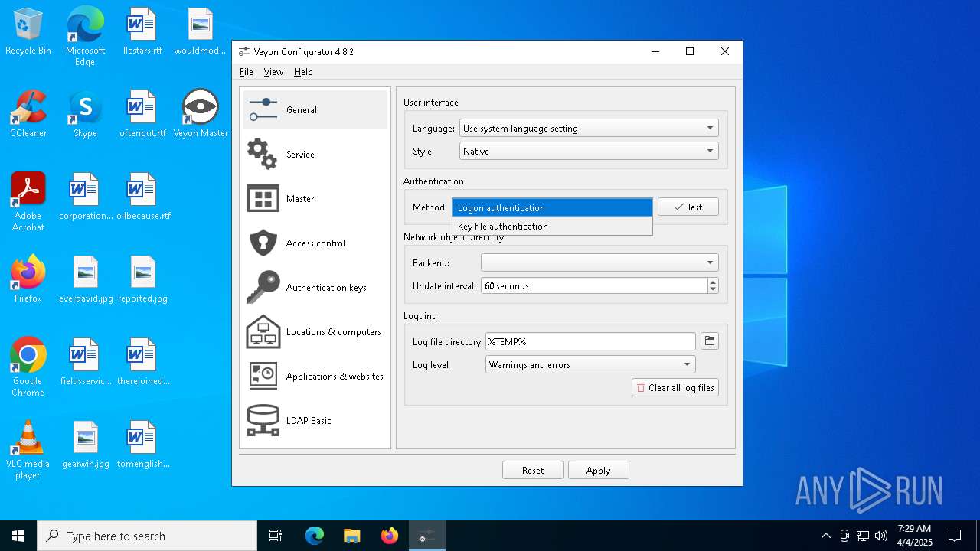This screenshot has height=551, width=980.
Task: Select the fieldsservic... desktop document
Action: tap(85, 363)
